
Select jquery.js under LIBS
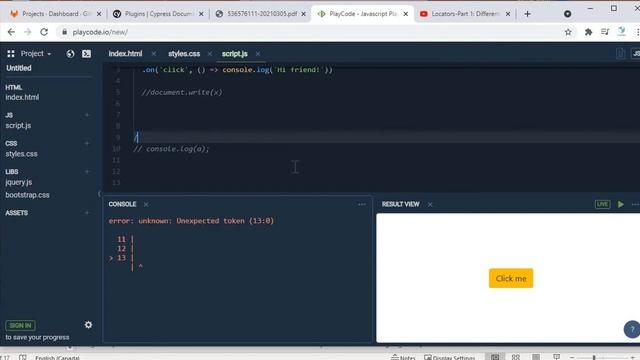point(19,182)
